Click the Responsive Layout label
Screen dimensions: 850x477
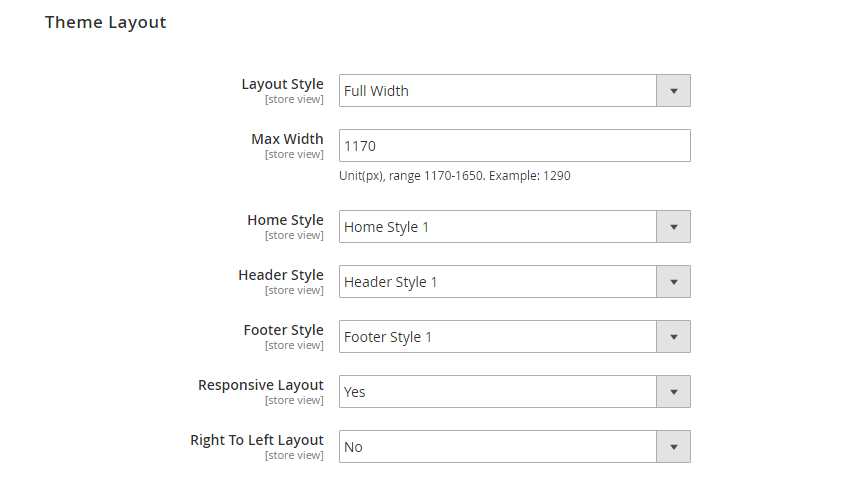(x=260, y=385)
